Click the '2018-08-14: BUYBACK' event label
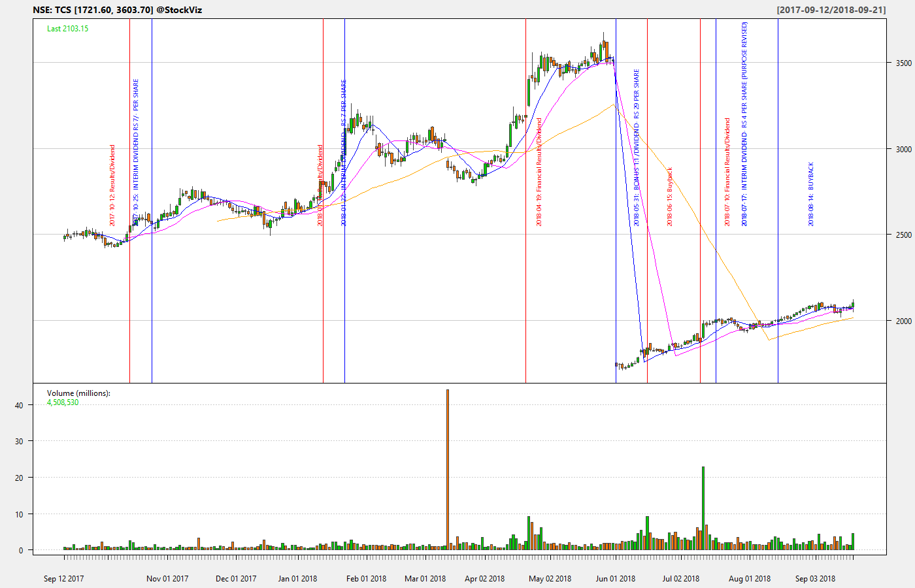The image size is (915, 588). pyautogui.click(x=811, y=194)
